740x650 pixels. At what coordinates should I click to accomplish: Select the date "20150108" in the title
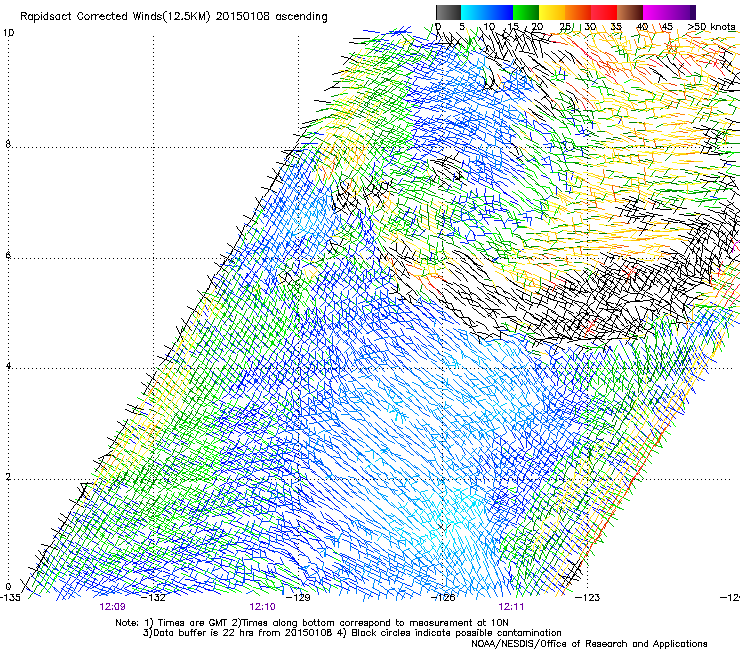coord(243,17)
